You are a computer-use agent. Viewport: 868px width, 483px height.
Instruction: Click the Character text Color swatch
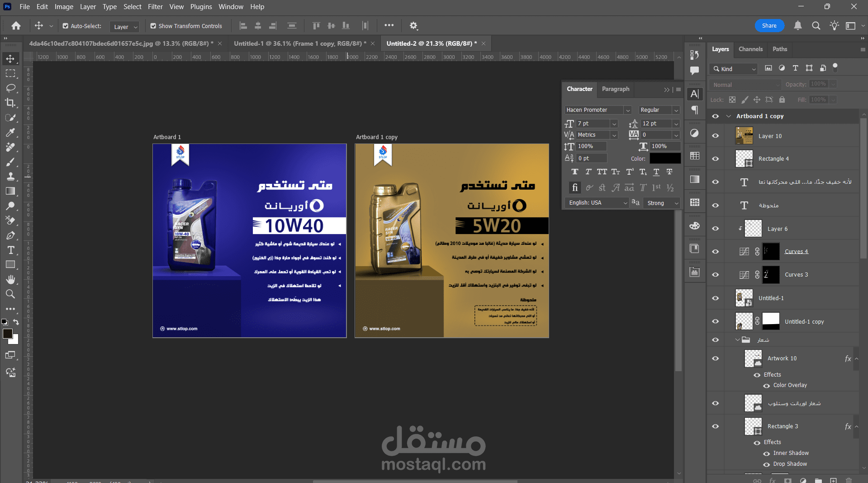tap(665, 158)
